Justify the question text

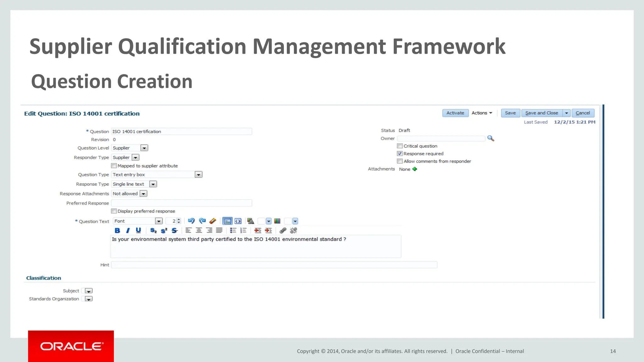[x=219, y=230]
